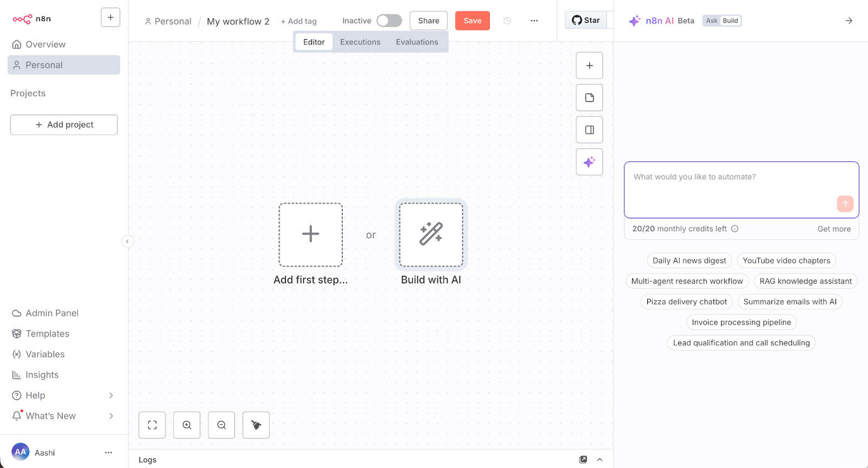The image size is (868, 468).
Task: Click the monthly credits info icon
Action: 735,229
